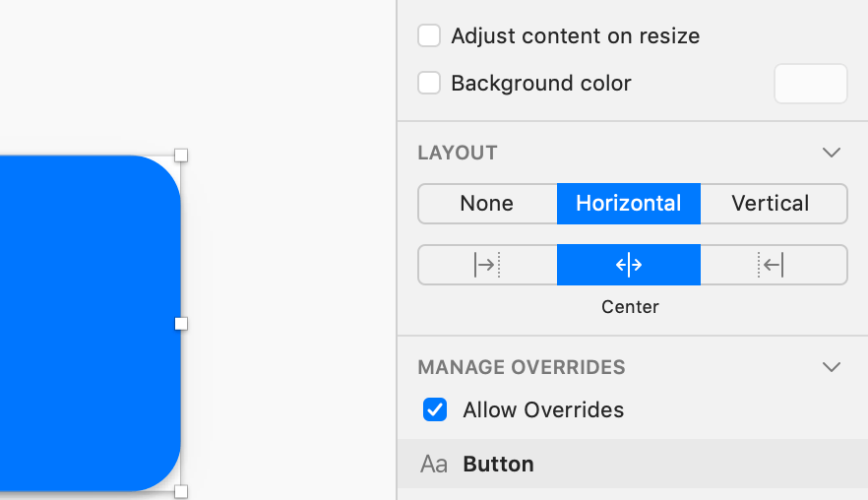Click the MANAGE OVERRIDES section title
This screenshot has height=500, width=868.
pos(522,367)
